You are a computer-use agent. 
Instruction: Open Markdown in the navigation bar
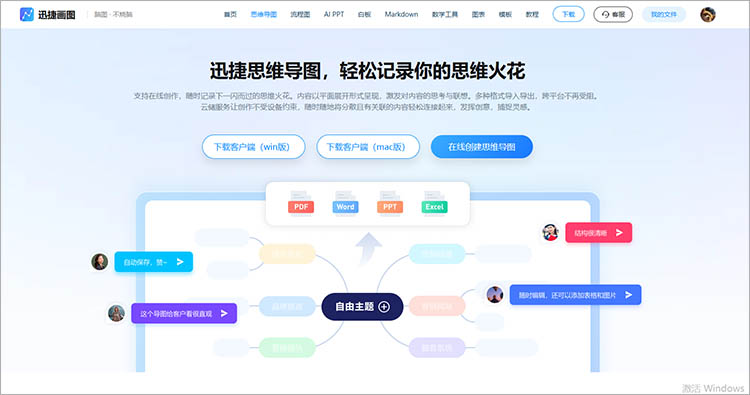(x=401, y=14)
